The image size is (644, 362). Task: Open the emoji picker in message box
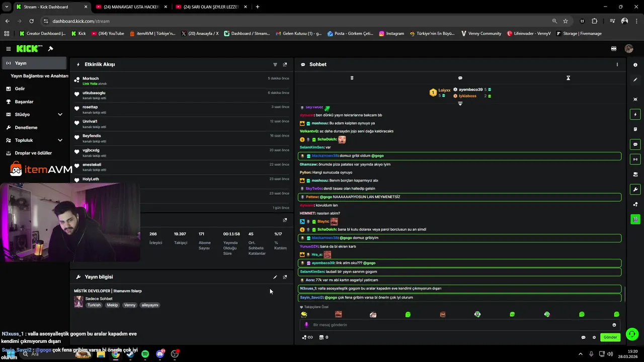click(614, 325)
